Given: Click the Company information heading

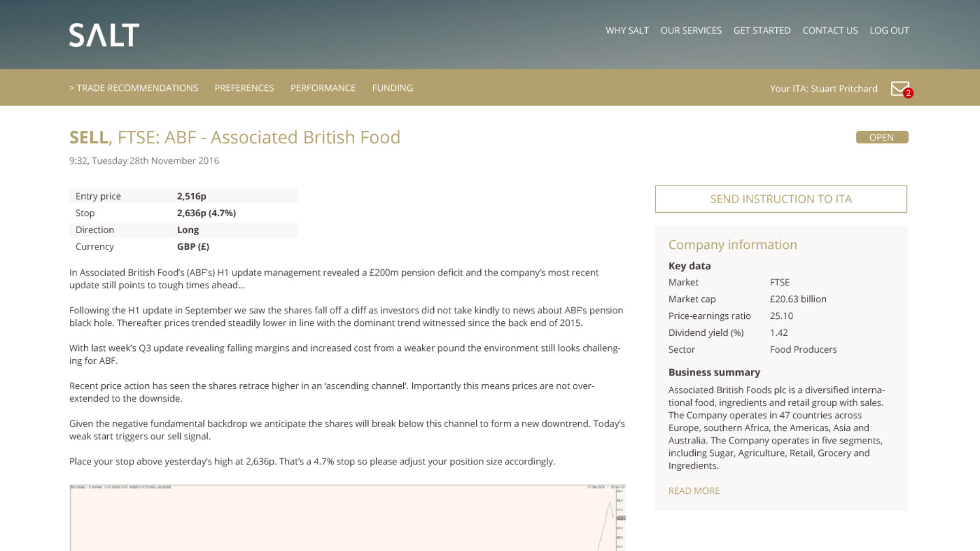Looking at the screenshot, I should pyautogui.click(x=732, y=245).
